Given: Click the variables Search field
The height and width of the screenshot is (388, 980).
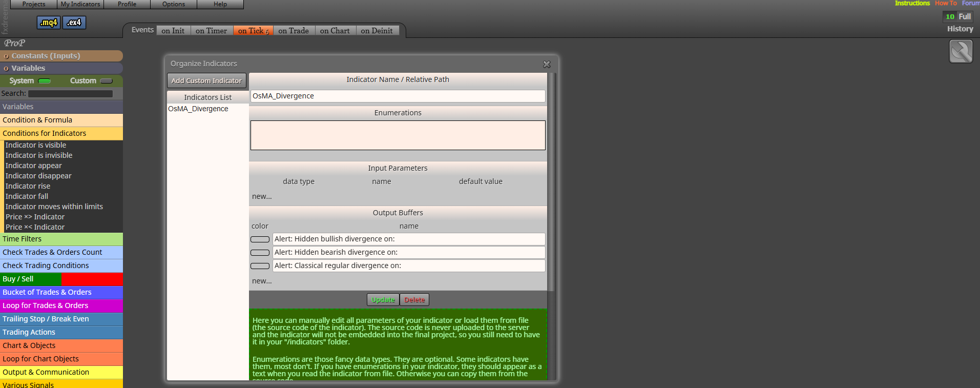Looking at the screenshot, I should [x=70, y=94].
